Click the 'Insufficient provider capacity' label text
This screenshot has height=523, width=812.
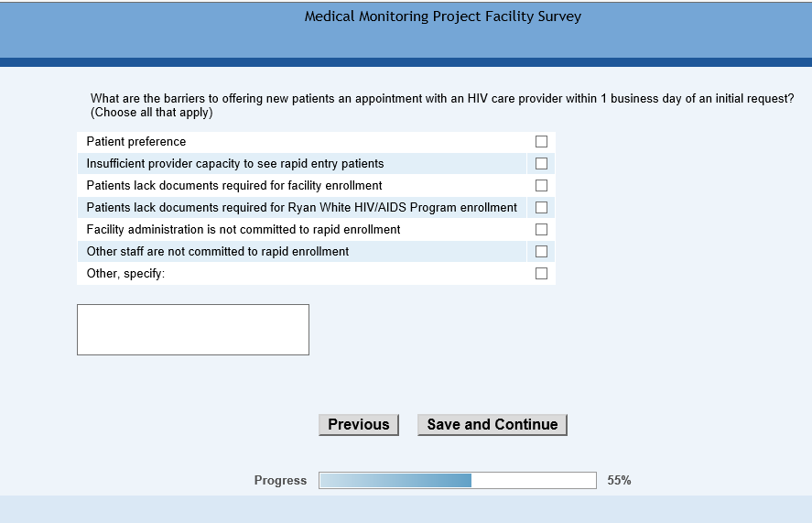(235, 164)
